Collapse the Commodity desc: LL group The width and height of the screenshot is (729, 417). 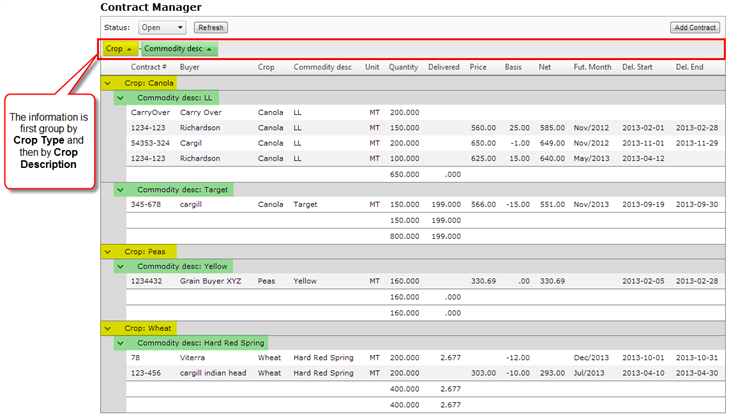point(120,98)
